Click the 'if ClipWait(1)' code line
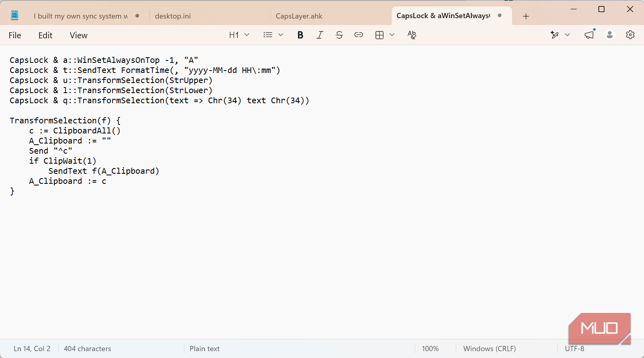The height and width of the screenshot is (358, 644). pyautogui.click(x=63, y=161)
